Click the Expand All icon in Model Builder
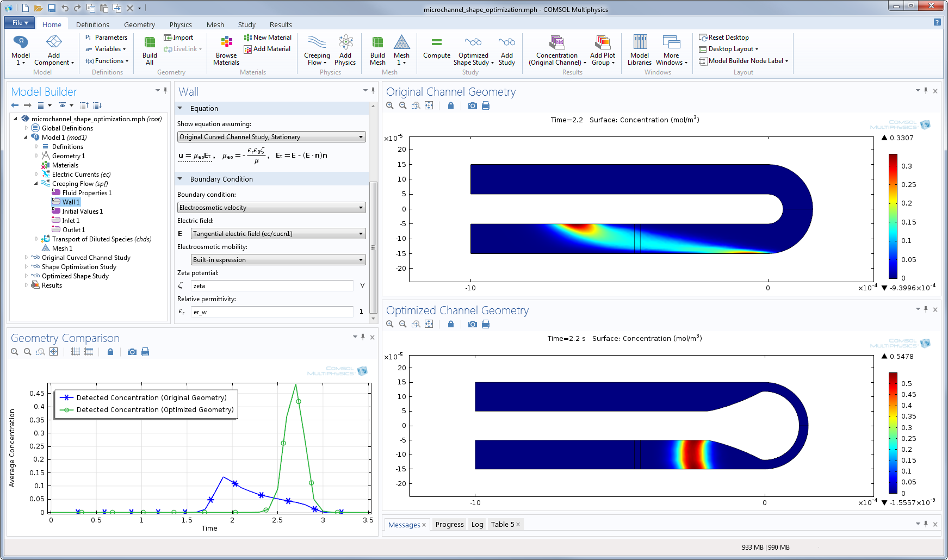This screenshot has height=560, width=948. 97,105
